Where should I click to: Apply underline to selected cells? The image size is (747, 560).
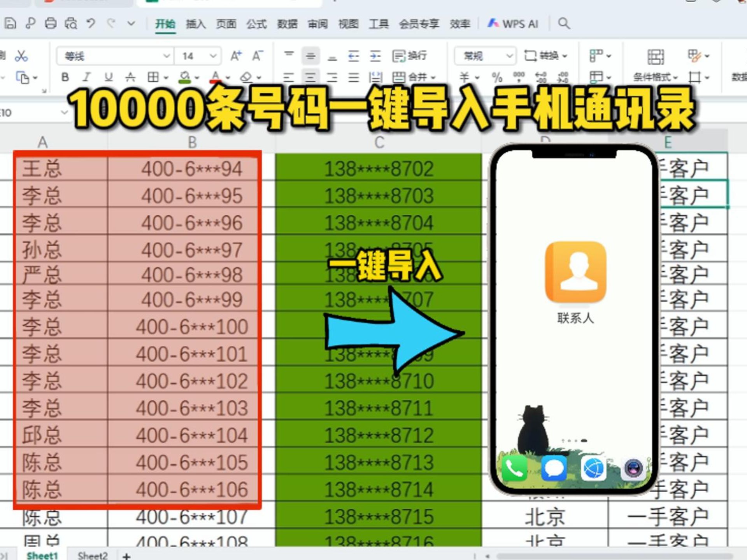point(109,77)
